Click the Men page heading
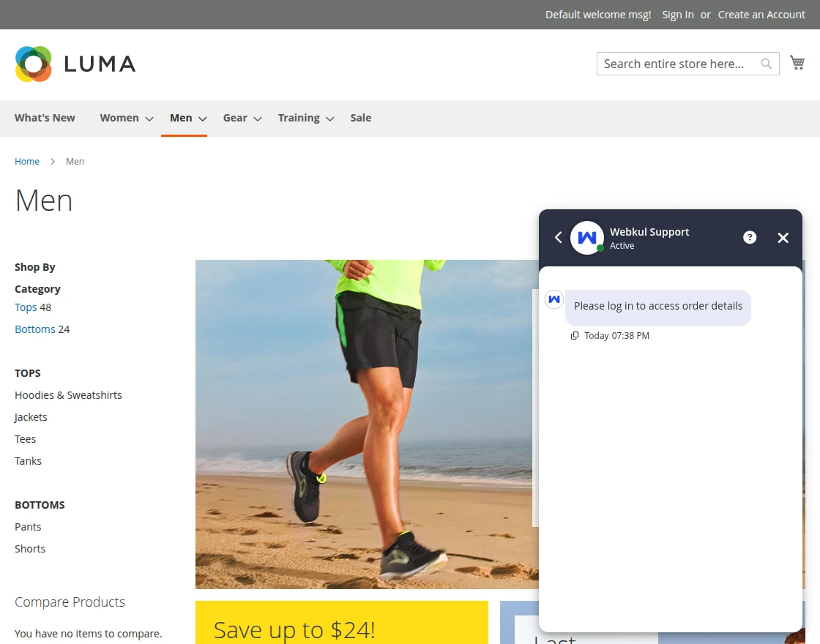The image size is (820, 644). tap(44, 201)
